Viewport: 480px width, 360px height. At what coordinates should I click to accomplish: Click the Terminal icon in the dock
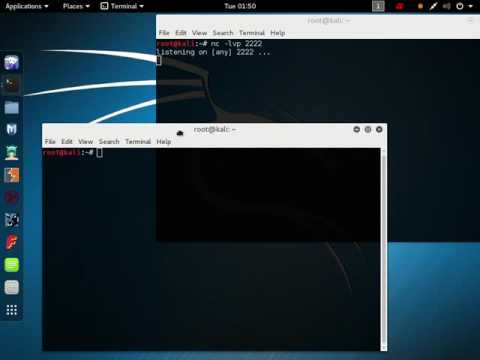(x=12, y=85)
